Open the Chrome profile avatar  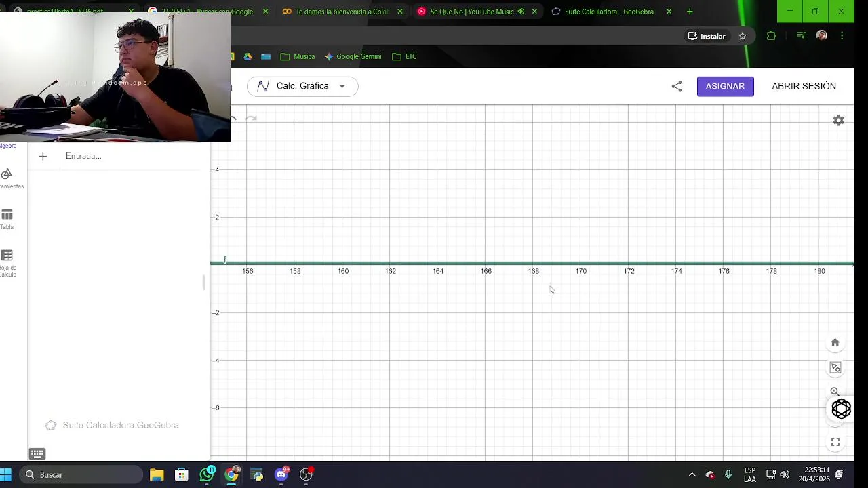(822, 35)
